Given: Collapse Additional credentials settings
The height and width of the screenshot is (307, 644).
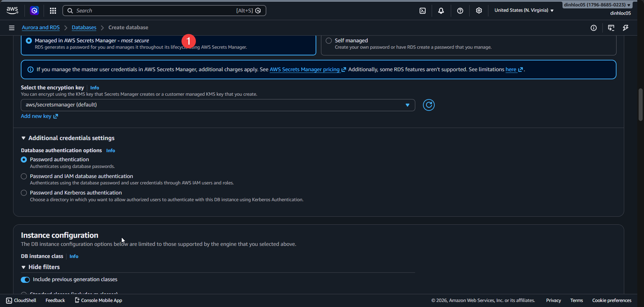Looking at the screenshot, I should pos(23,138).
